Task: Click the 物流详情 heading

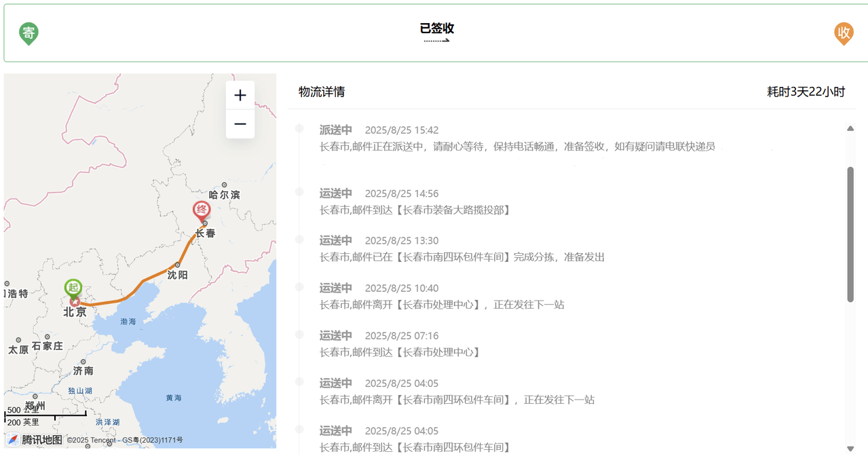Action: click(322, 92)
